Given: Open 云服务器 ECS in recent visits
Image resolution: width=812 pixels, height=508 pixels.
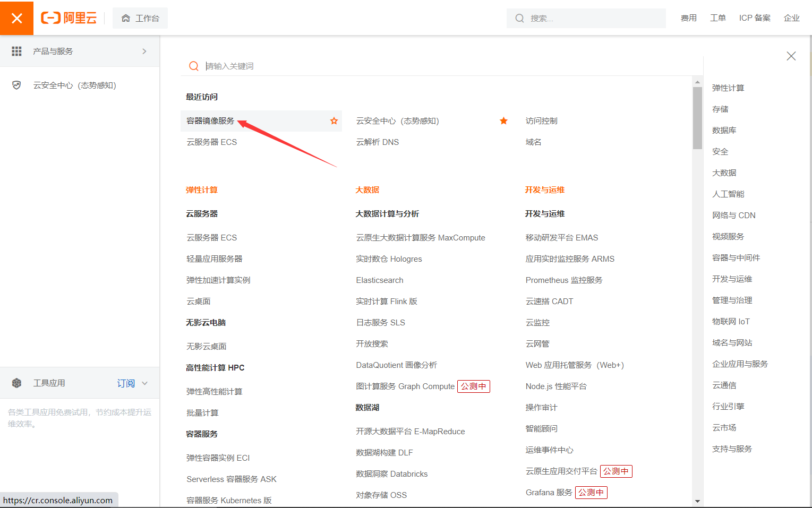Looking at the screenshot, I should point(211,142).
